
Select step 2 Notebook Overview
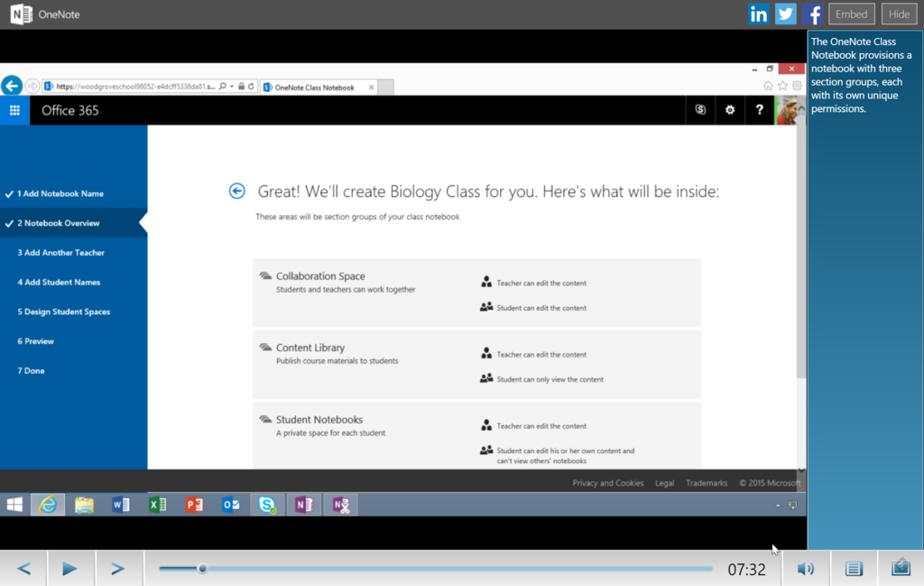59,223
